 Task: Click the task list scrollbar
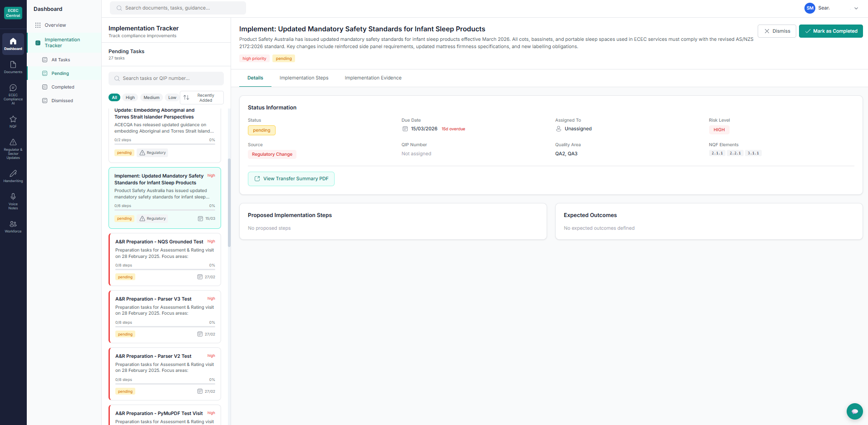tap(229, 203)
